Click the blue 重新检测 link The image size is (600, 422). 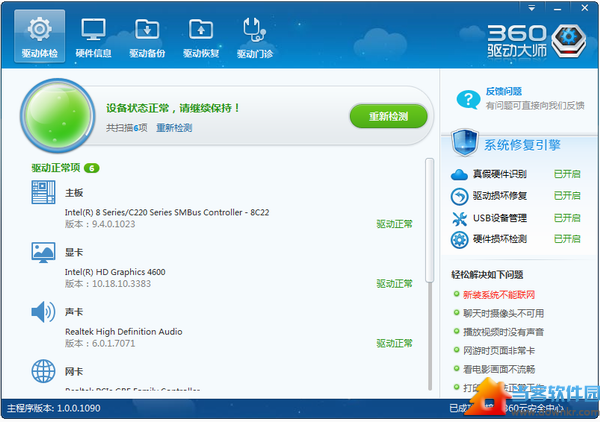coord(174,128)
